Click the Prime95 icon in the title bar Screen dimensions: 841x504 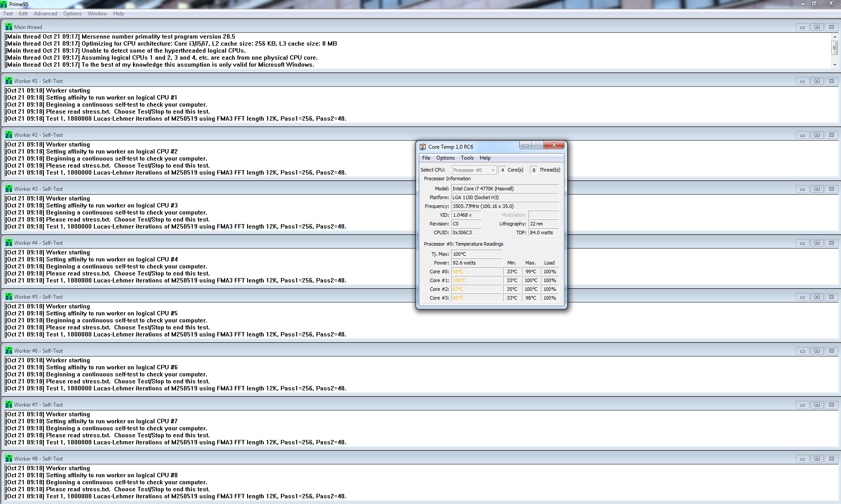[4, 4]
